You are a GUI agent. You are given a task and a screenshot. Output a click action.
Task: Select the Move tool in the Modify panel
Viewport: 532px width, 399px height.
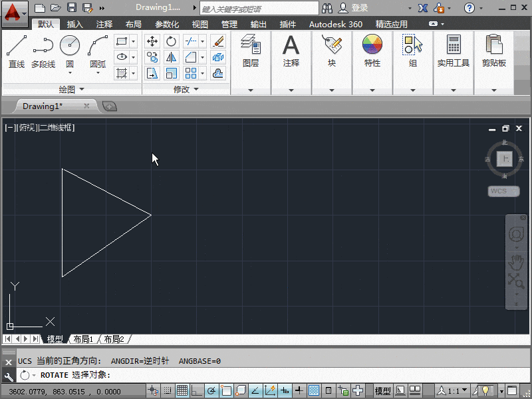coord(152,41)
